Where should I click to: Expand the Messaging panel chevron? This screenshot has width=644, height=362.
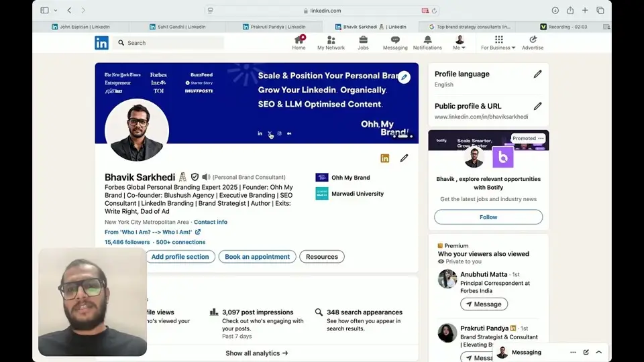click(x=599, y=352)
